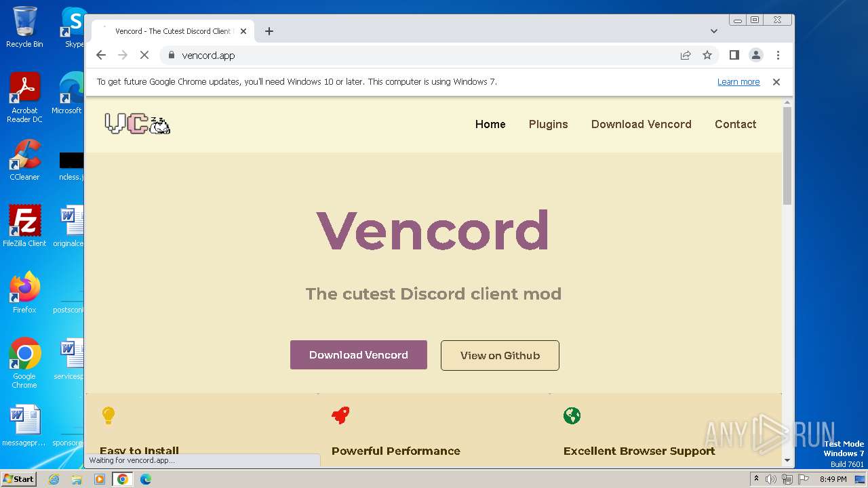Click the Download Vencord purple button

point(359,355)
